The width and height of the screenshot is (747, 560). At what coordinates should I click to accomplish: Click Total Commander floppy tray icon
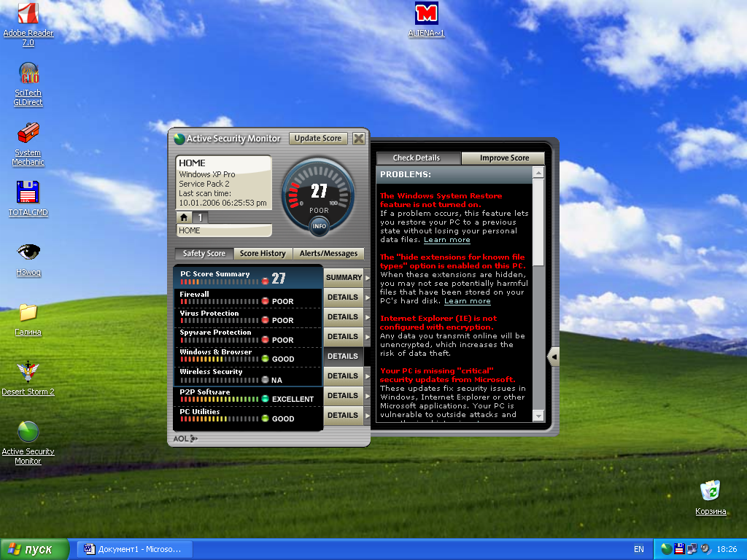(x=679, y=549)
